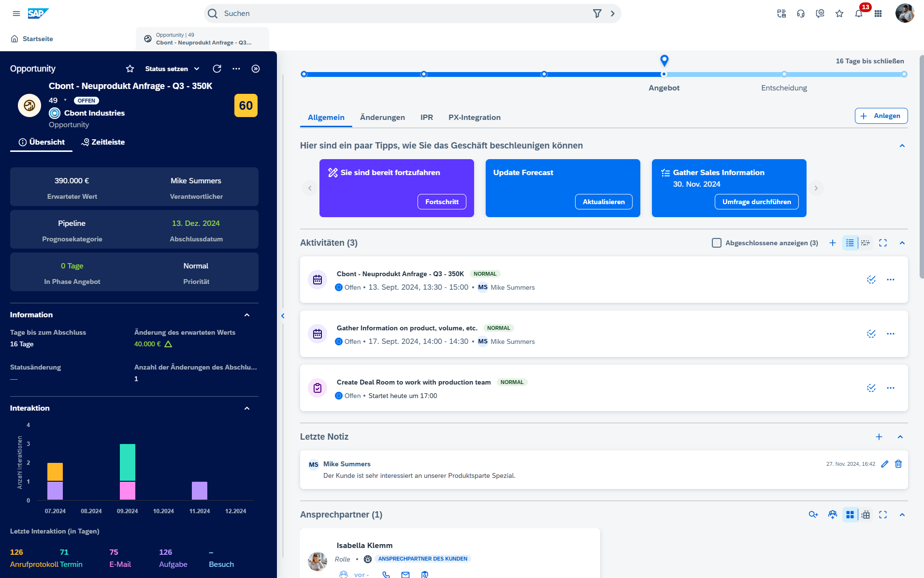
Task: Collapse the Interaktion section
Action: pos(247,408)
